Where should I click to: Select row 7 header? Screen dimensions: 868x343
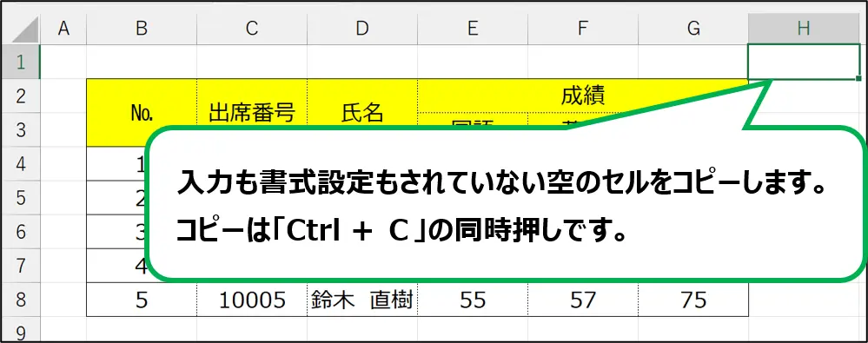point(21,266)
